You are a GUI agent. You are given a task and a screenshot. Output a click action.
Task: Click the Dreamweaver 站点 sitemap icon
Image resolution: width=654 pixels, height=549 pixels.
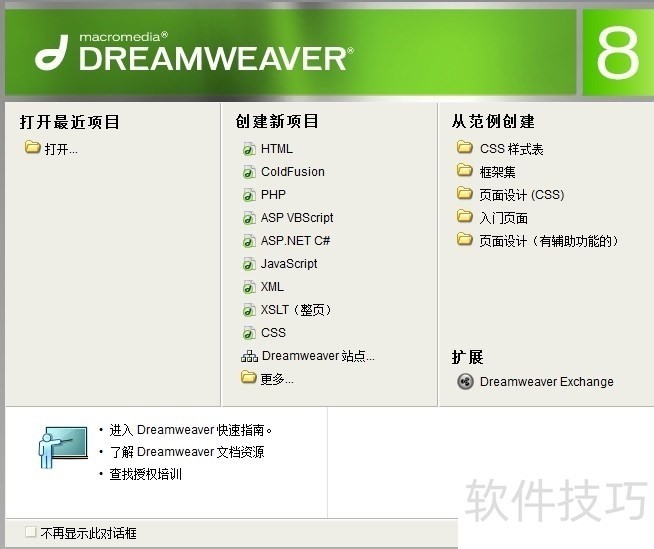(x=249, y=356)
